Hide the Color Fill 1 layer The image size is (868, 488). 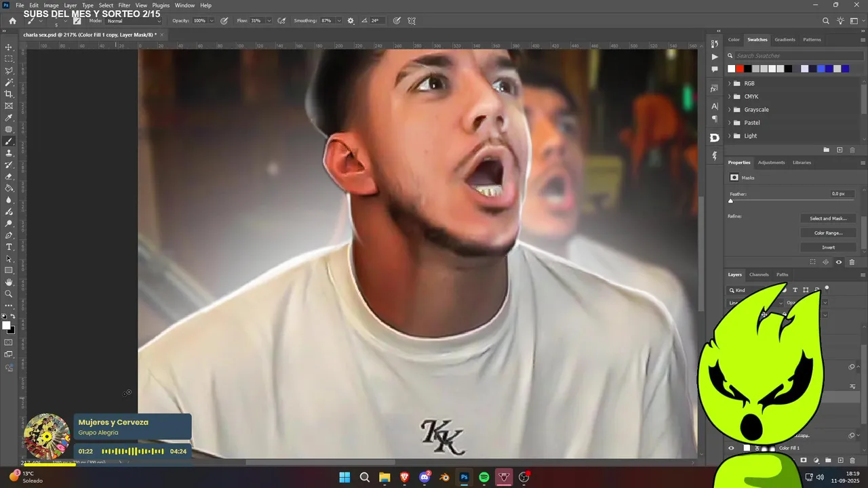[x=731, y=448]
